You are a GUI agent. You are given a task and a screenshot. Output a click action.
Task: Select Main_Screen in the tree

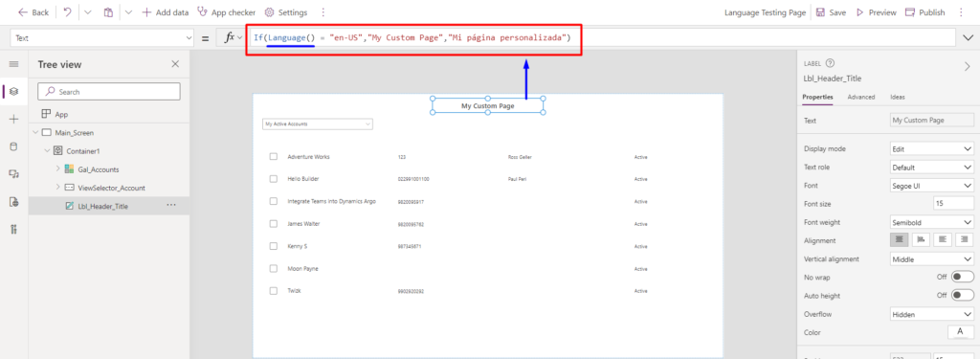pos(75,133)
